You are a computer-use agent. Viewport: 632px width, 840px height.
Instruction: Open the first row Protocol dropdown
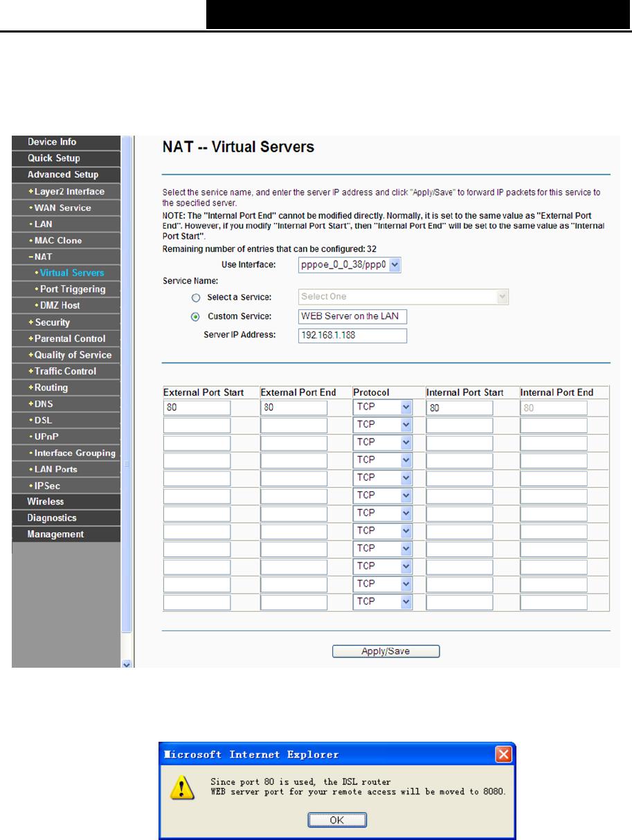pyautogui.click(x=383, y=408)
